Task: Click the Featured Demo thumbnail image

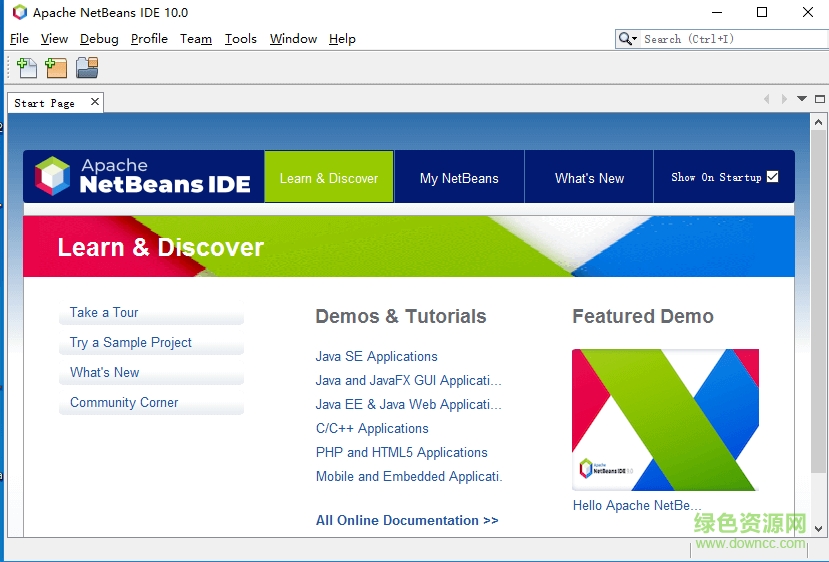Action: (665, 419)
